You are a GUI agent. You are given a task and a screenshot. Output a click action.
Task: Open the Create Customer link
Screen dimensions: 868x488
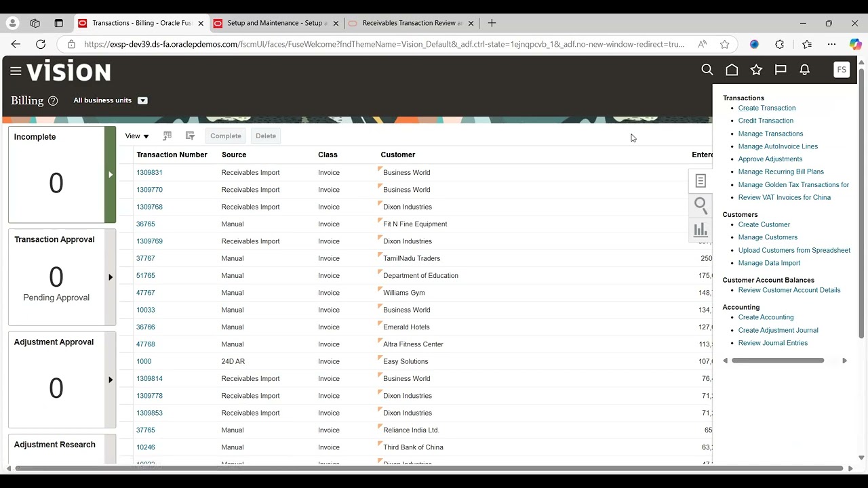click(x=764, y=224)
